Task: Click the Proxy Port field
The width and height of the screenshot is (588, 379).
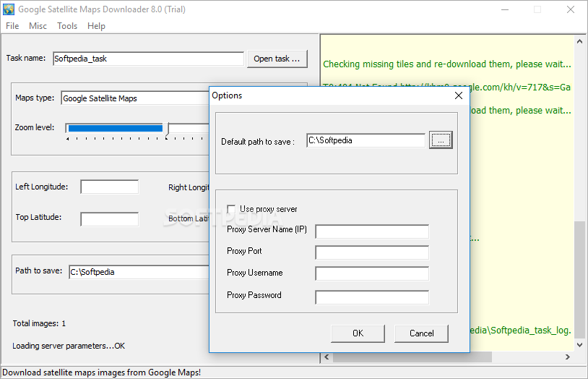Action: point(372,252)
